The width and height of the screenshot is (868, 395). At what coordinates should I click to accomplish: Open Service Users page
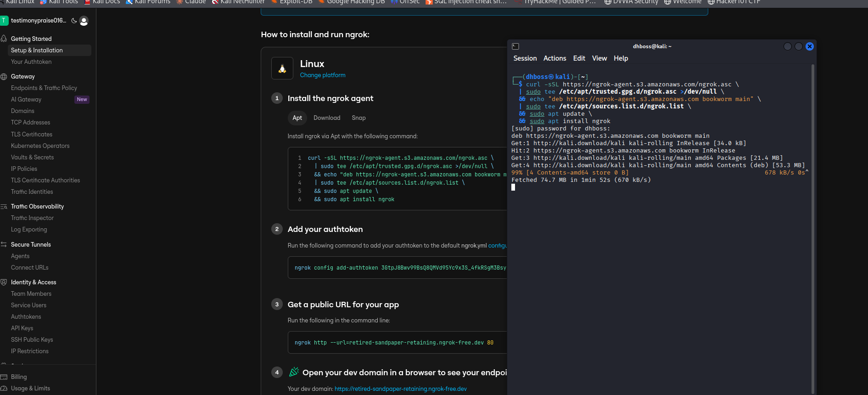(29, 305)
